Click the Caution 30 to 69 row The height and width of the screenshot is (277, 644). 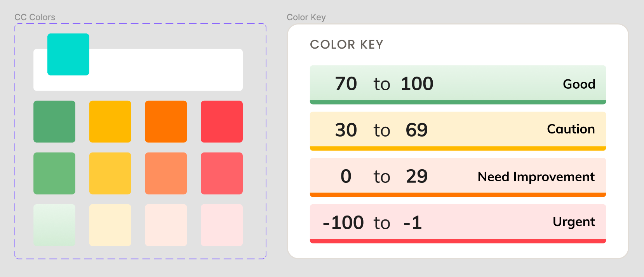458,131
